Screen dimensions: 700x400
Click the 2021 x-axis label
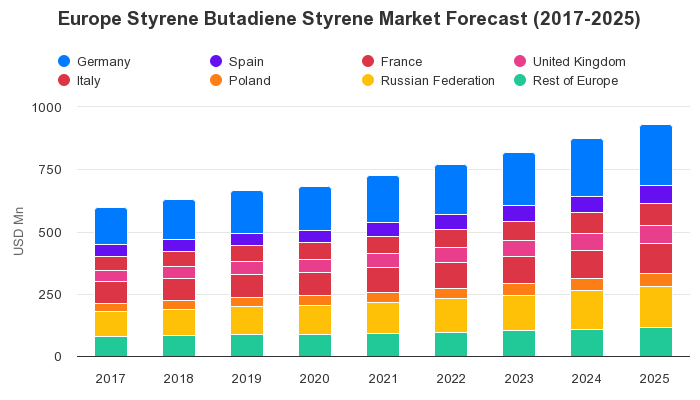[383, 379]
